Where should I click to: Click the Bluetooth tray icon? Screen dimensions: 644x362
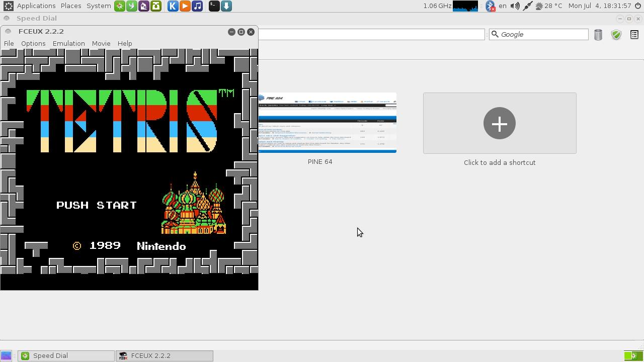pos(490,6)
